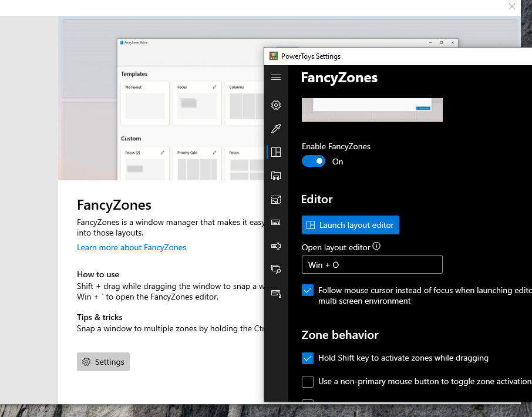Open File Explorer add-ons settings icon
This screenshot has height=417, width=532.
[276, 176]
